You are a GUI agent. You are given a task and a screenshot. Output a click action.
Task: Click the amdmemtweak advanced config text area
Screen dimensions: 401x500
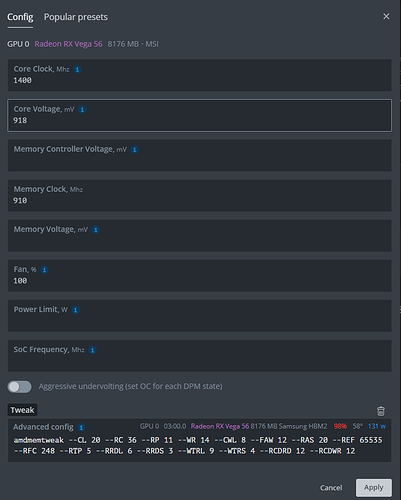[x=200, y=446]
